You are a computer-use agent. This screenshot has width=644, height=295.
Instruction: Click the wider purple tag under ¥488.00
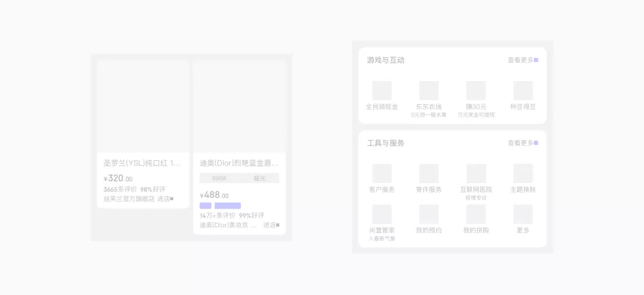228,206
